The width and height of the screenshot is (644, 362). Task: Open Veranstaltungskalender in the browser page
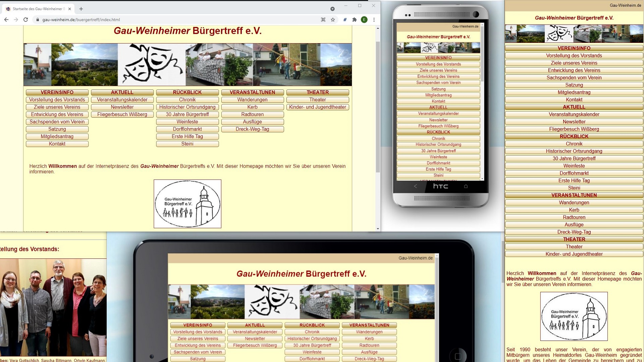(x=122, y=100)
